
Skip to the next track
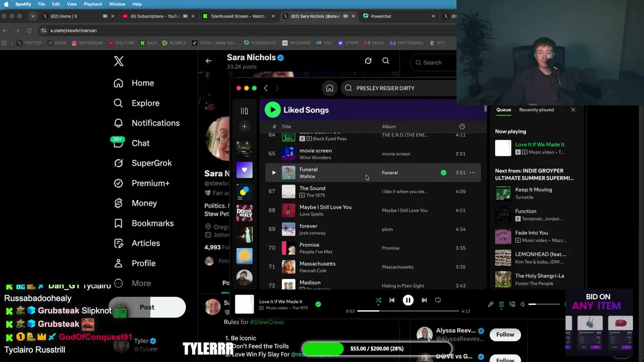coord(424,300)
